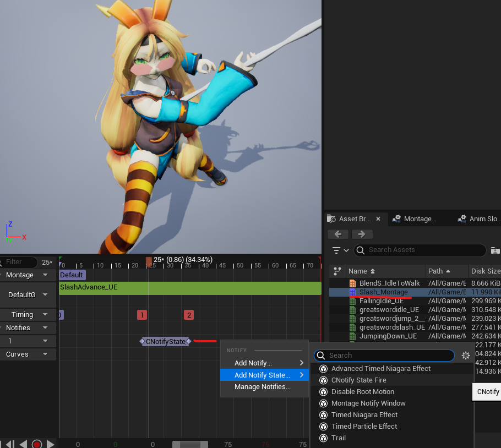Click the Asset Browser tab icon

point(331,219)
